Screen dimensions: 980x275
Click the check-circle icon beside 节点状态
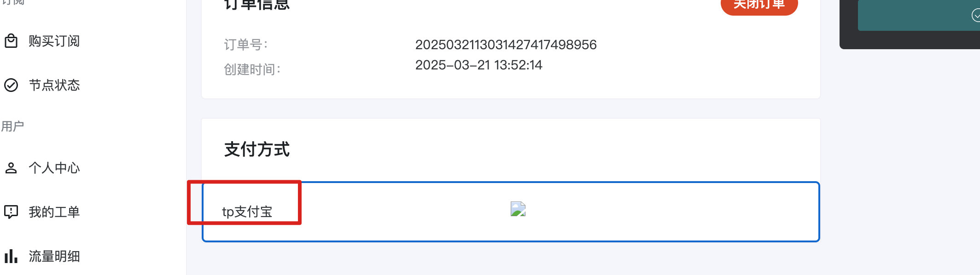[11, 85]
